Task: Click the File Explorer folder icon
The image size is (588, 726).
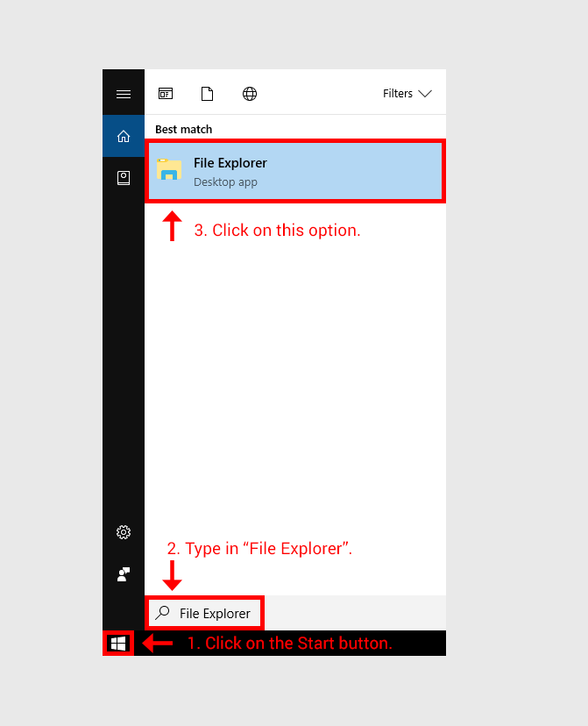Action: 169,171
